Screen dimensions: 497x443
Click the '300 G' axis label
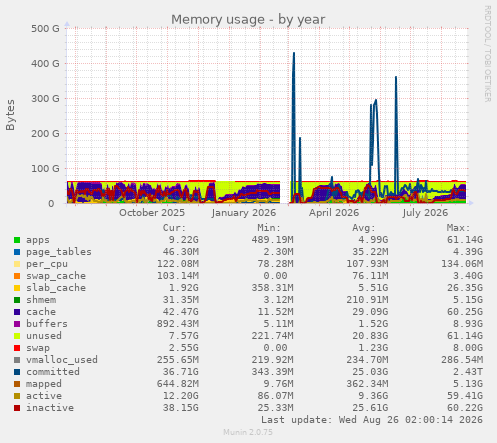45,99
